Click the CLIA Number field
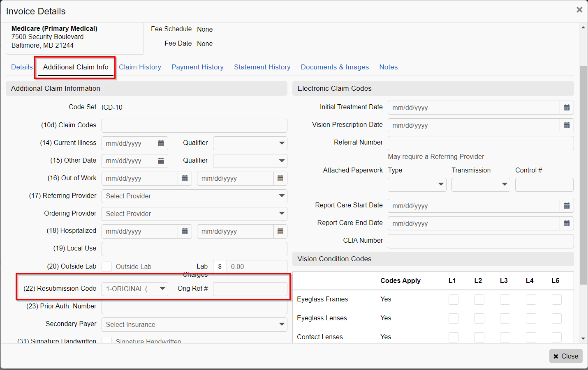588x370 pixels. 481,241
